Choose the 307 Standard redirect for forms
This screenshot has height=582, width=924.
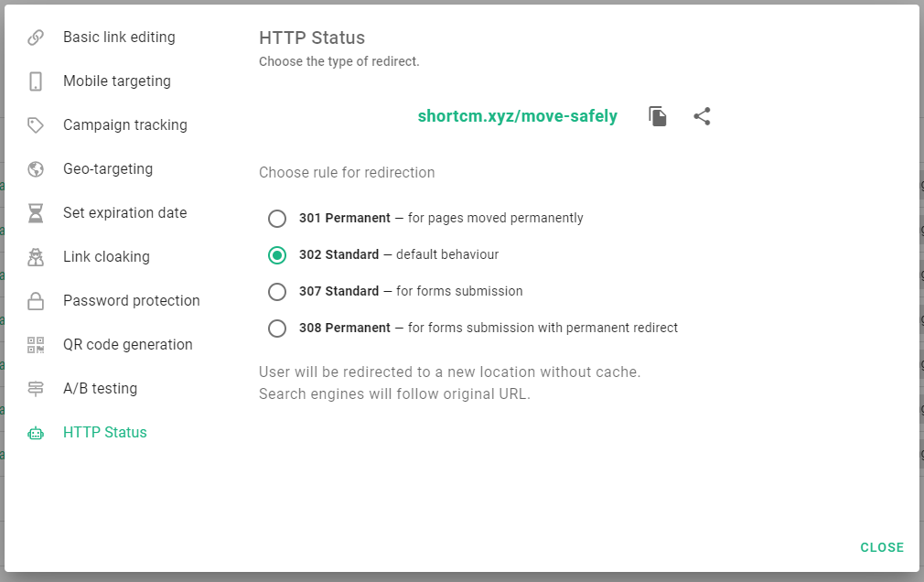click(x=277, y=292)
